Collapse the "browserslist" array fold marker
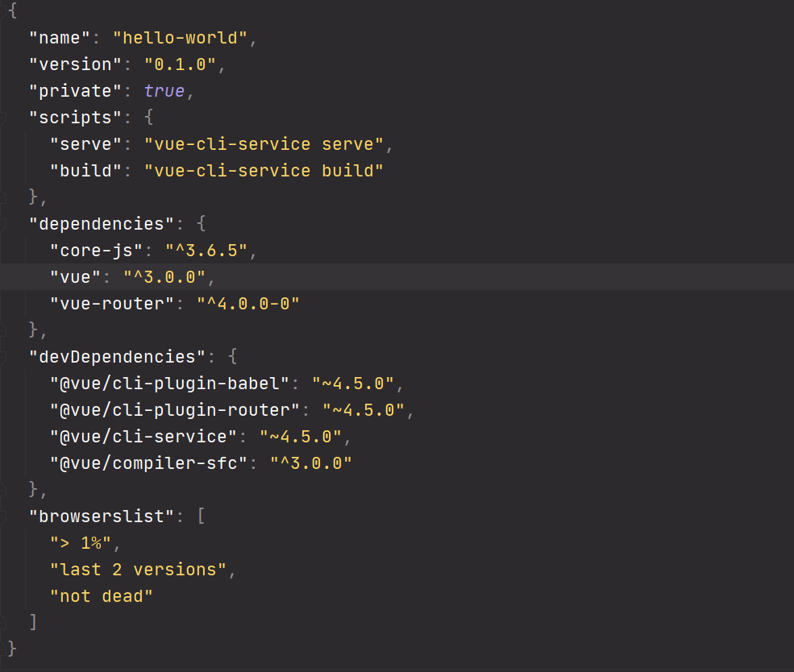794x672 pixels. point(2,516)
